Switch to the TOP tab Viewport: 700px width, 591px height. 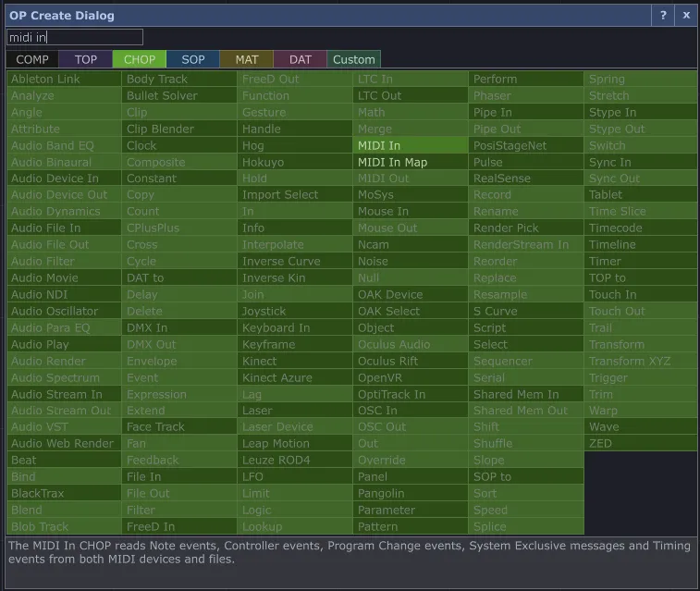pos(86,59)
